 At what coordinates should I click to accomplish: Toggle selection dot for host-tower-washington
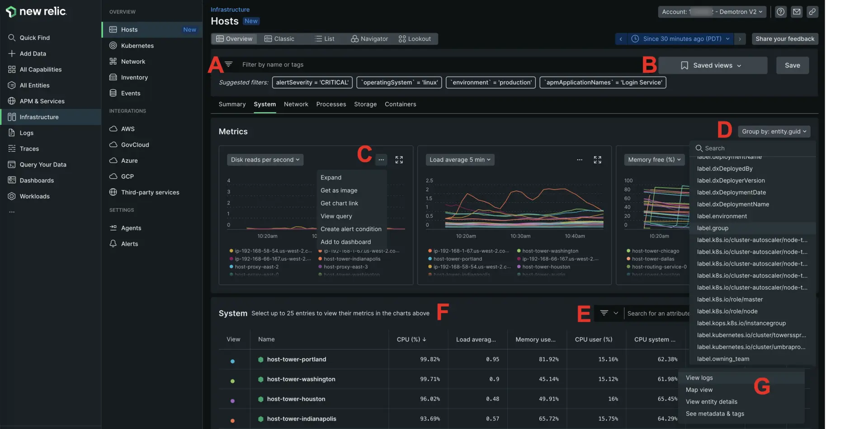[232, 381]
